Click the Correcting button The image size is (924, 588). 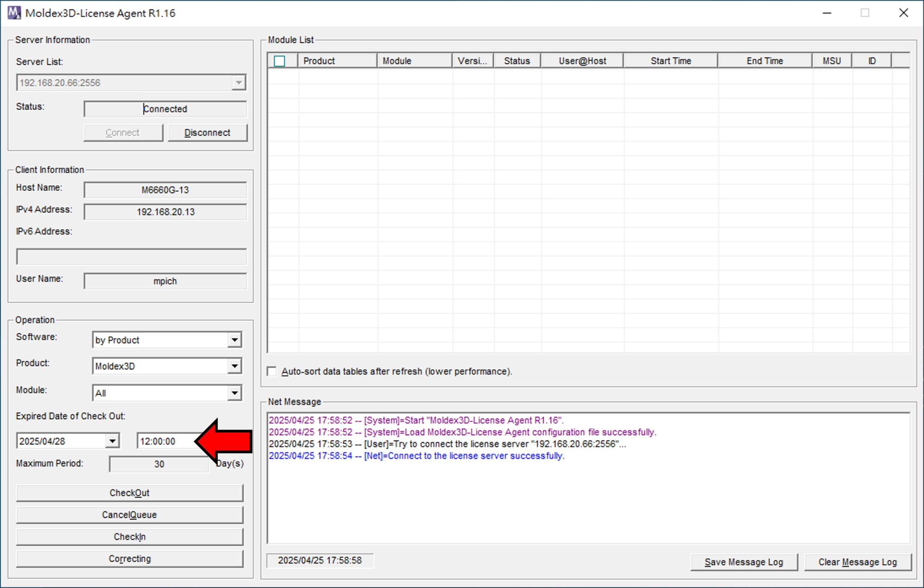[130, 558]
